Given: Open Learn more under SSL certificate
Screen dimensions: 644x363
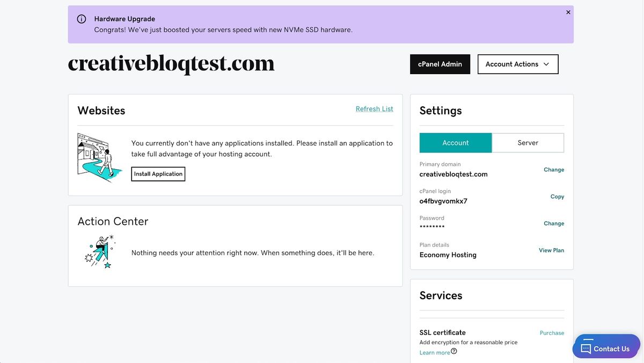Looking at the screenshot, I should coord(434,352).
